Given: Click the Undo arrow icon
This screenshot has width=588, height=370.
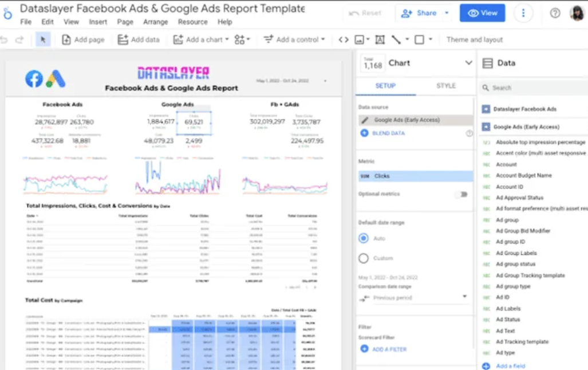Looking at the screenshot, I should pos(6,40).
